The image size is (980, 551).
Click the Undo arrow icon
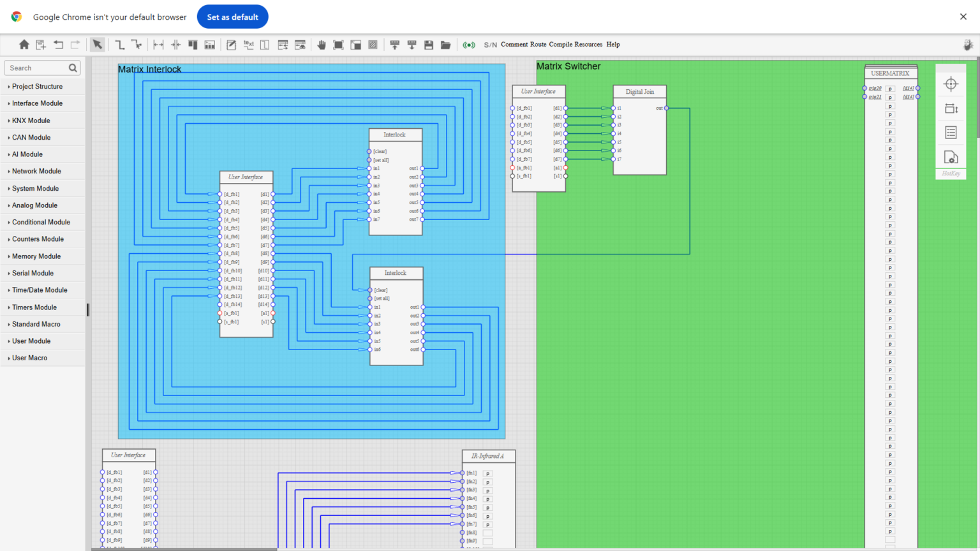tap(59, 45)
